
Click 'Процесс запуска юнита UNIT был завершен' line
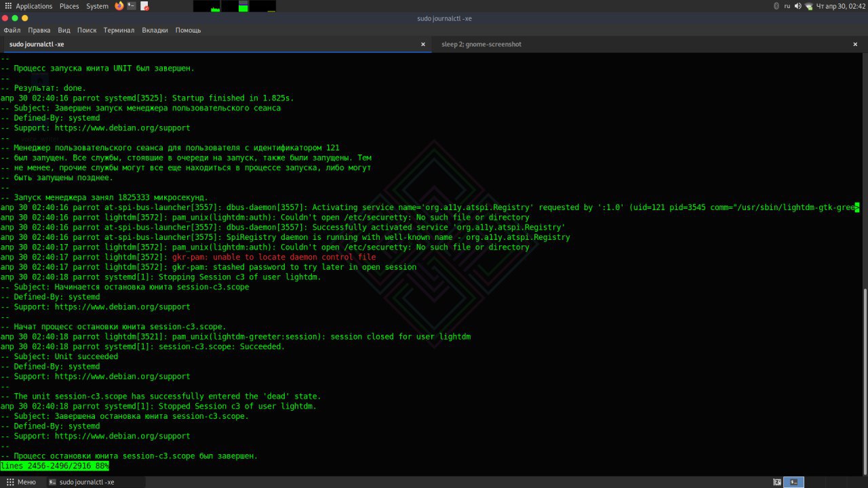click(x=98, y=68)
